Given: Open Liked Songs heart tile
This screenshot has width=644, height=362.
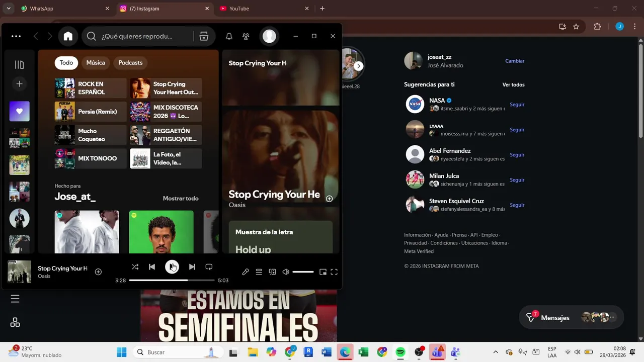Looking at the screenshot, I should point(19,111).
